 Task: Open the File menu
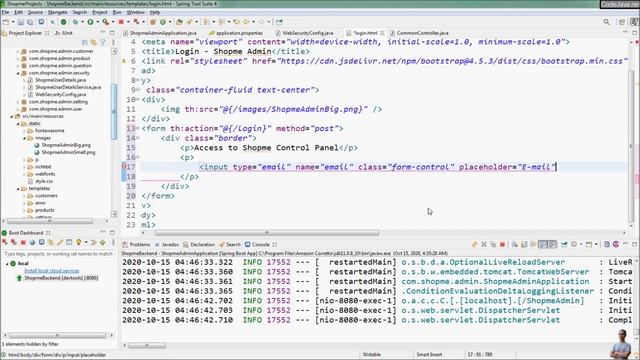[x=5, y=12]
